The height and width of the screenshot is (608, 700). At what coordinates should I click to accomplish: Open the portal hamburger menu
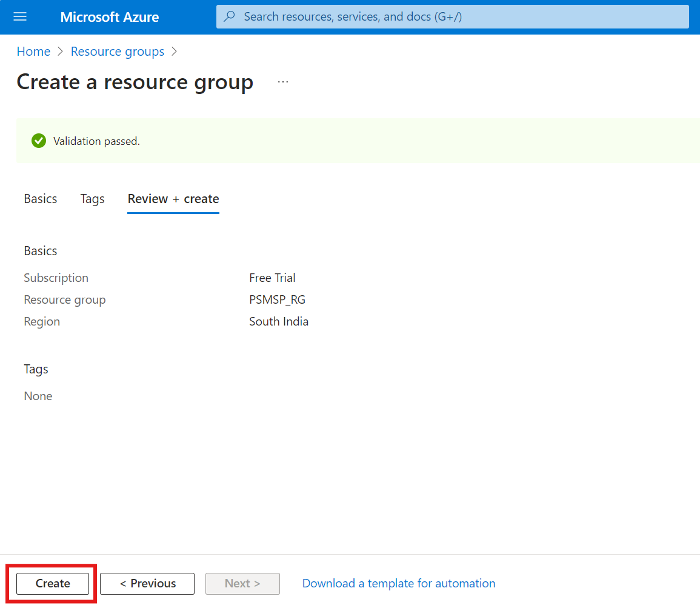[x=20, y=17]
